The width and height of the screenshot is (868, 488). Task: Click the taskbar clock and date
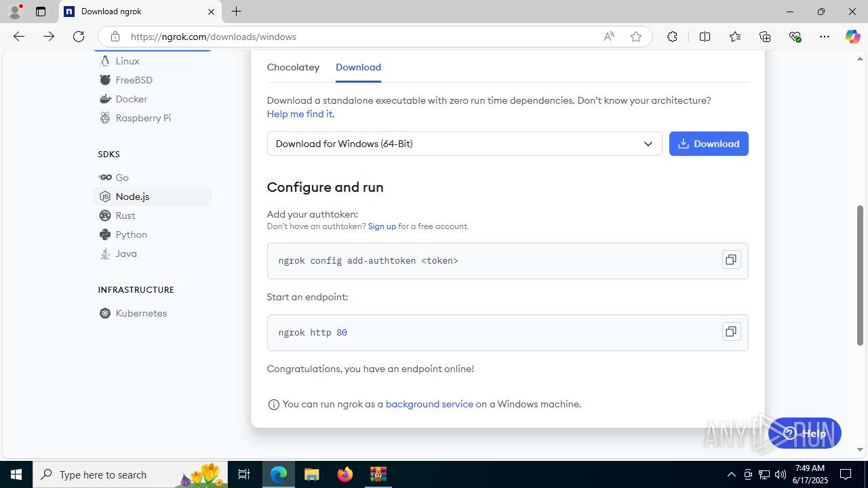pos(811,474)
